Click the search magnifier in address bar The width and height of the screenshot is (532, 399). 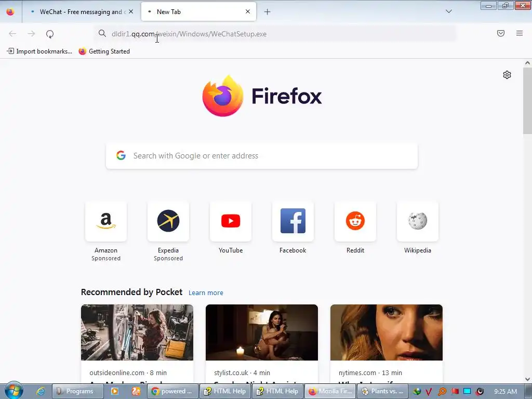point(102,33)
